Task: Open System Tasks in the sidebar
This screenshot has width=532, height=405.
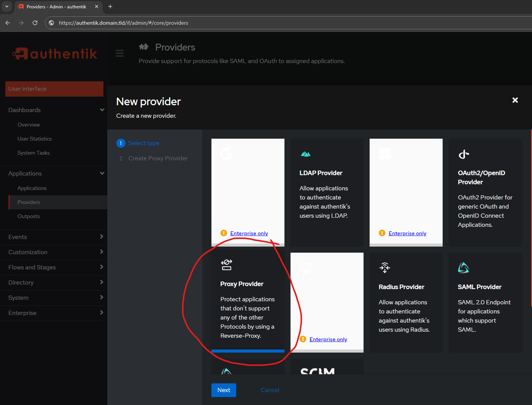Action: tap(33, 153)
